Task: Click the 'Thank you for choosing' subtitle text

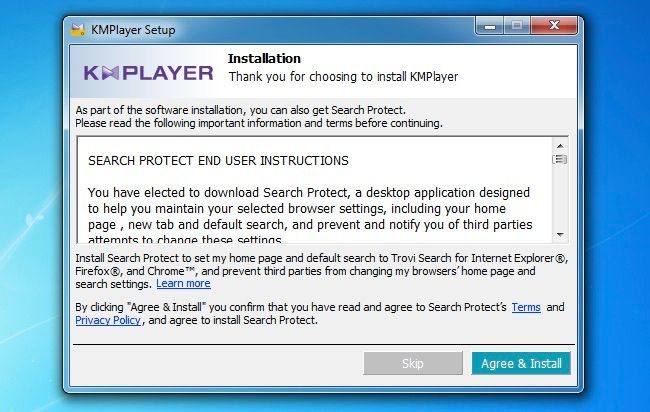Action: pos(343,77)
